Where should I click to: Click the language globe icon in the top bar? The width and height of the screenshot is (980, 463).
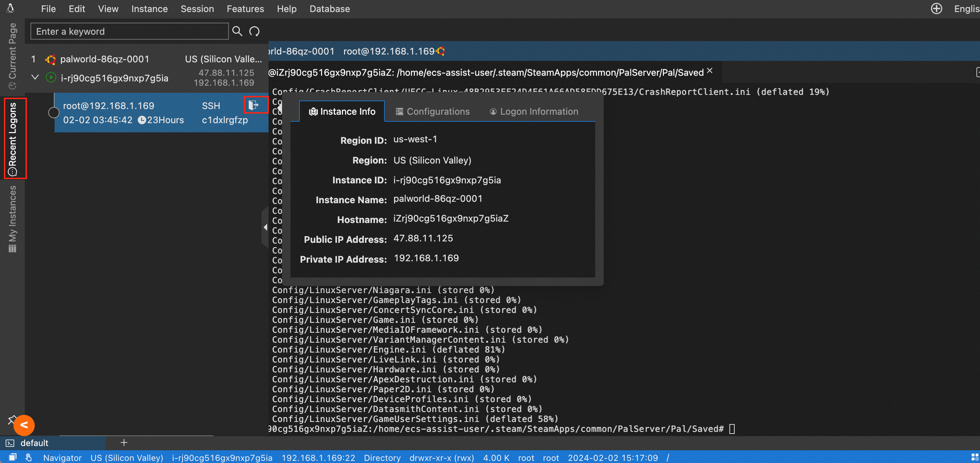point(936,9)
